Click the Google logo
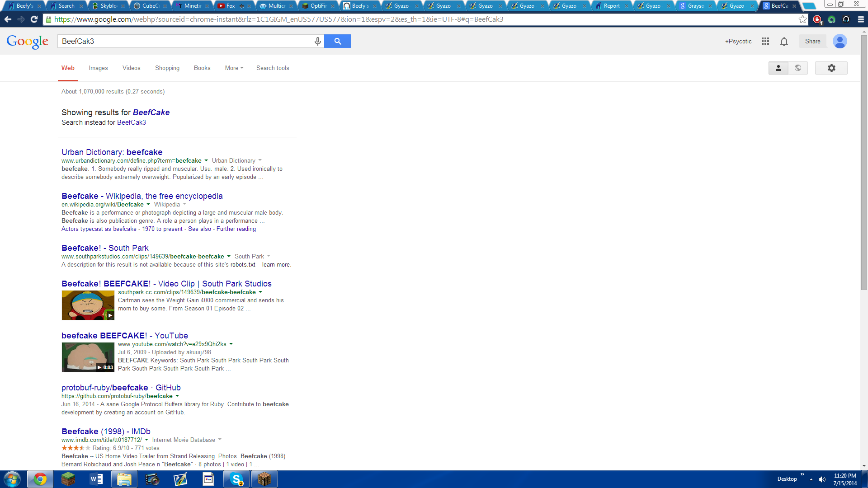 coord(27,42)
